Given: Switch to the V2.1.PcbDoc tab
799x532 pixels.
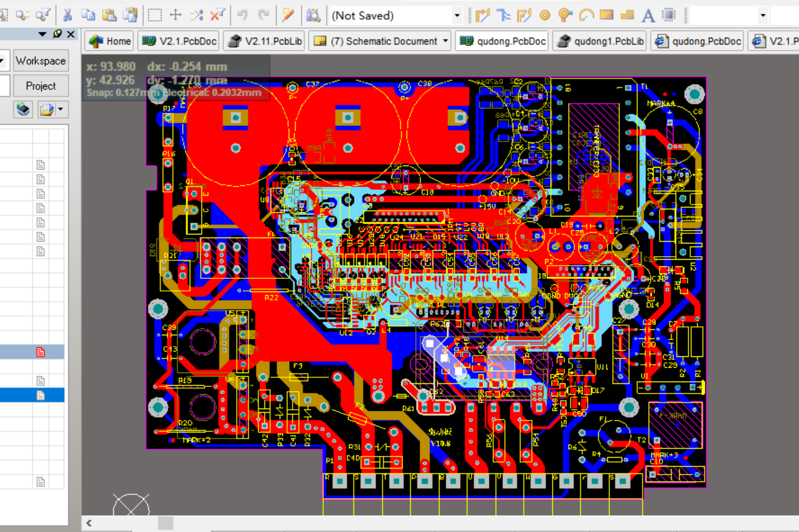Looking at the screenshot, I should pos(178,41).
